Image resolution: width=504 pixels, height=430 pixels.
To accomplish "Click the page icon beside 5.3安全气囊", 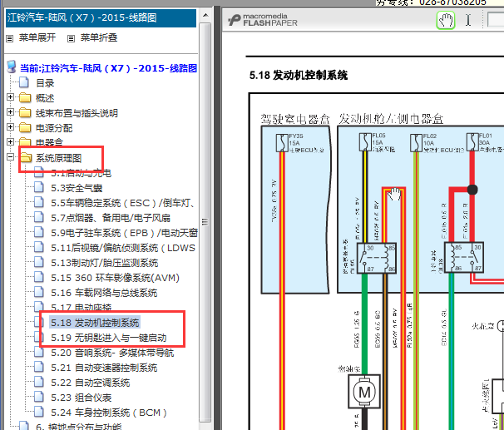I will click(x=39, y=187).
